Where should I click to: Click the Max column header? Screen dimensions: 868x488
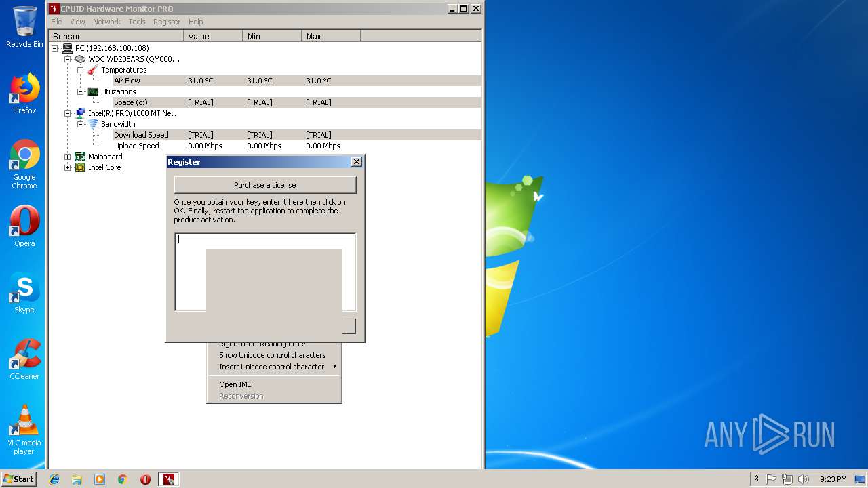click(331, 36)
